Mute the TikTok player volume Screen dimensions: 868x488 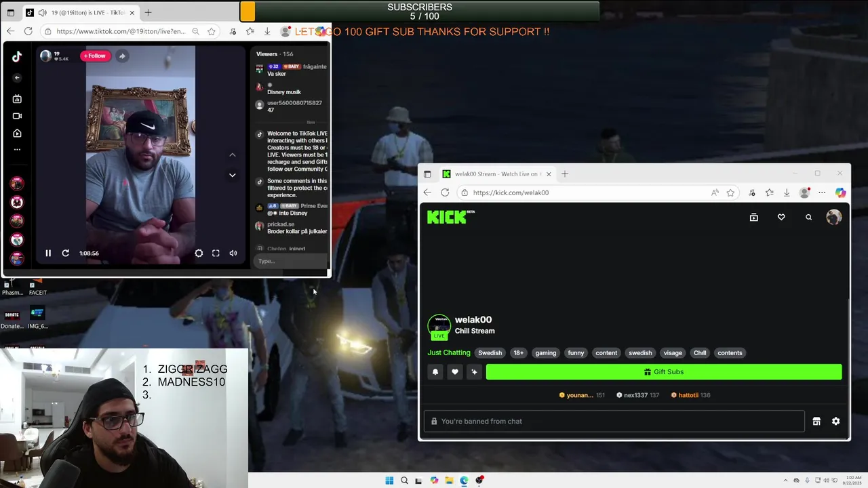233,253
